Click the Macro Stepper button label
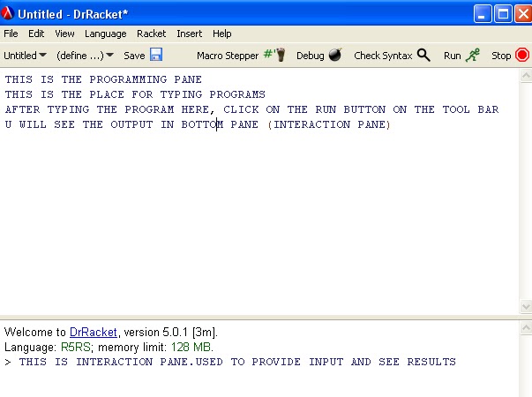The image size is (532, 397). point(228,56)
